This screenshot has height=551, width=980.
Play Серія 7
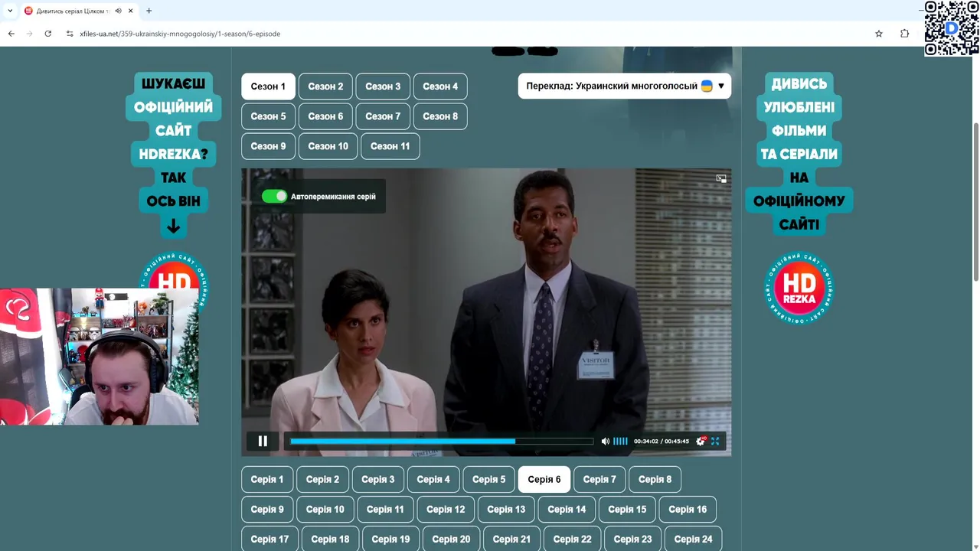pos(599,479)
